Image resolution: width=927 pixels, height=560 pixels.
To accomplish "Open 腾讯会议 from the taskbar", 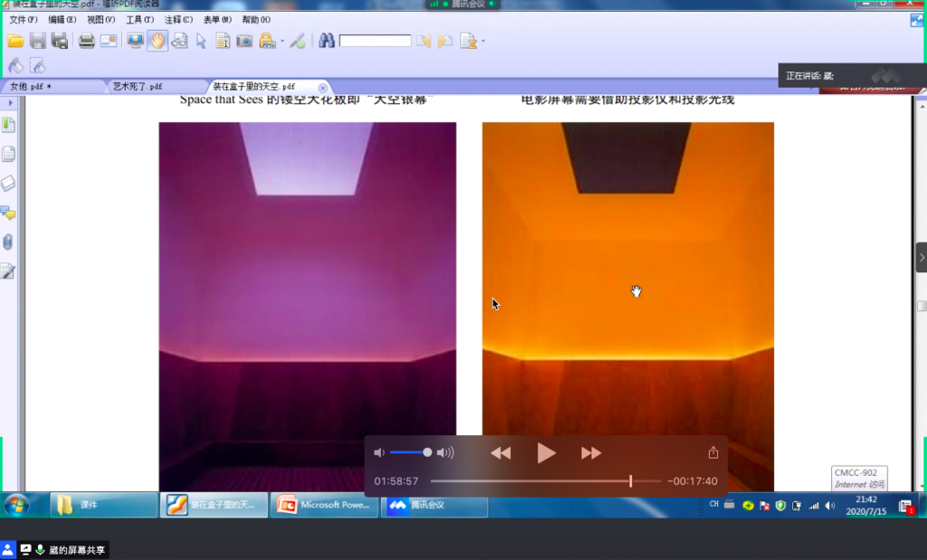I will pyautogui.click(x=435, y=505).
